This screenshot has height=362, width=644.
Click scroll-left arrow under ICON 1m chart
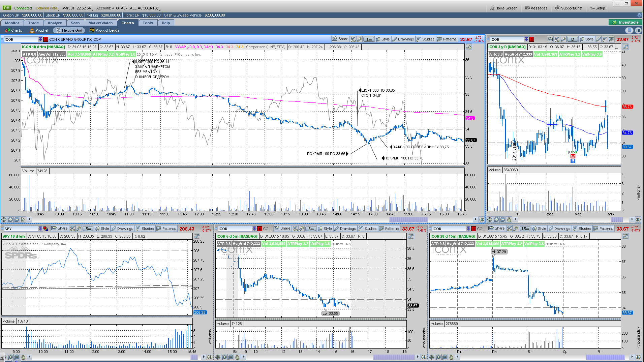(30, 219)
